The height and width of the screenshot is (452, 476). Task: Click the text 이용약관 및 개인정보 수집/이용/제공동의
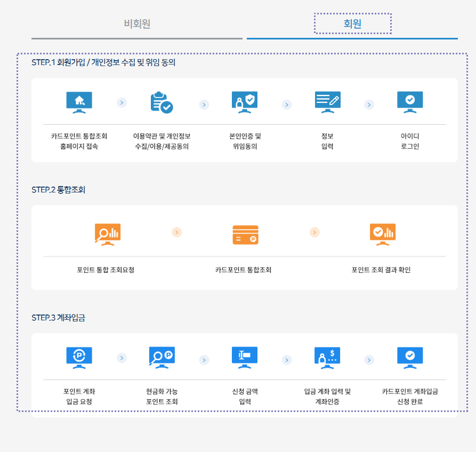(x=162, y=141)
